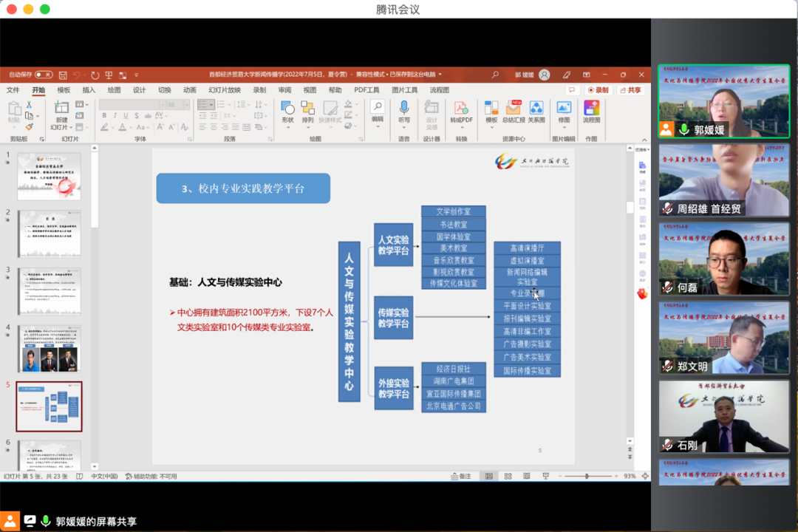Switch to the 幻灯片放映 tab
Image resolution: width=798 pixels, height=532 pixels.
224,90
